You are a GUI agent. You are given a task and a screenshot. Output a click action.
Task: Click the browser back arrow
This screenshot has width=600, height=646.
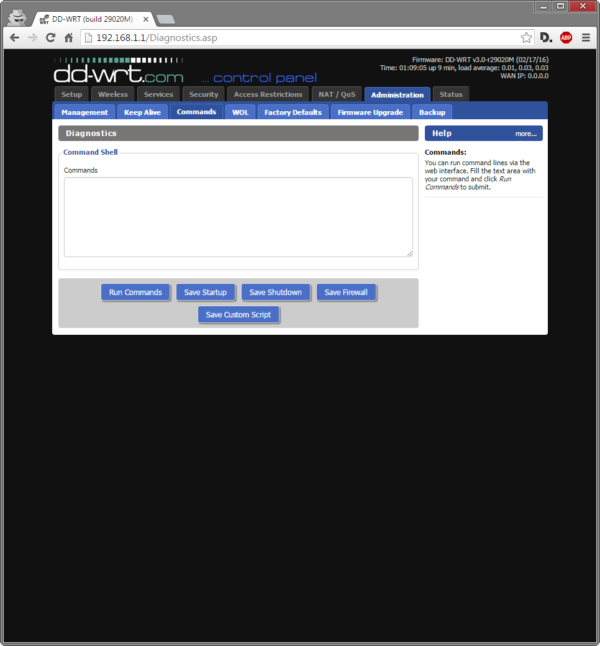tap(14, 38)
